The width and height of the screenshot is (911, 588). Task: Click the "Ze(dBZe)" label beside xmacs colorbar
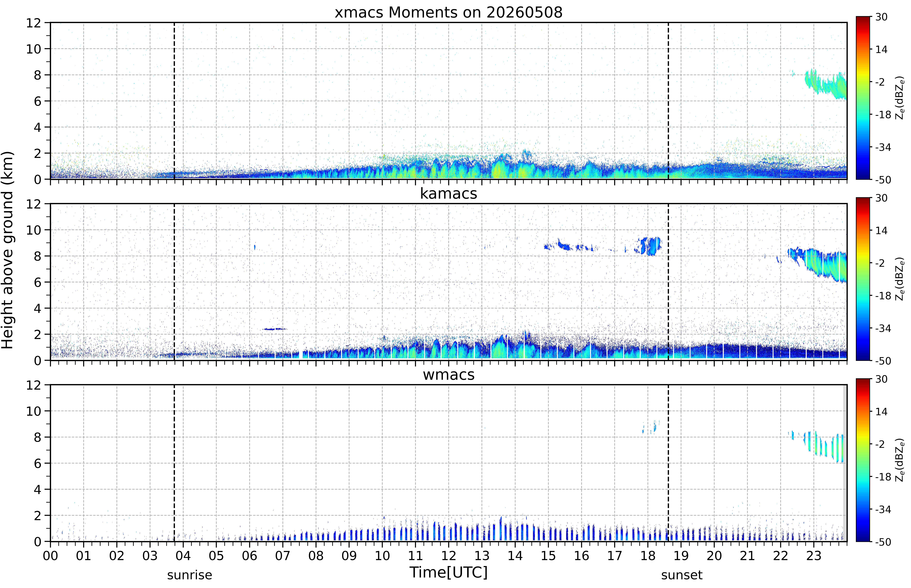[900, 98]
